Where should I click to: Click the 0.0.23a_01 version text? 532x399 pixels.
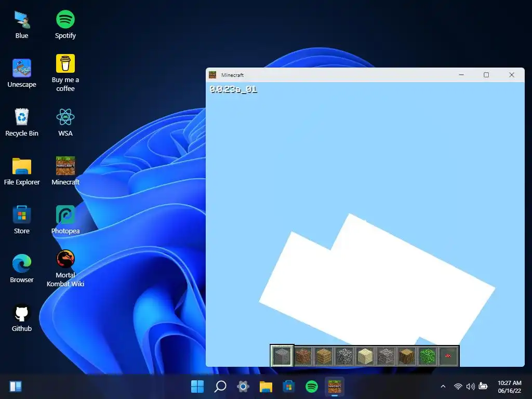point(233,89)
